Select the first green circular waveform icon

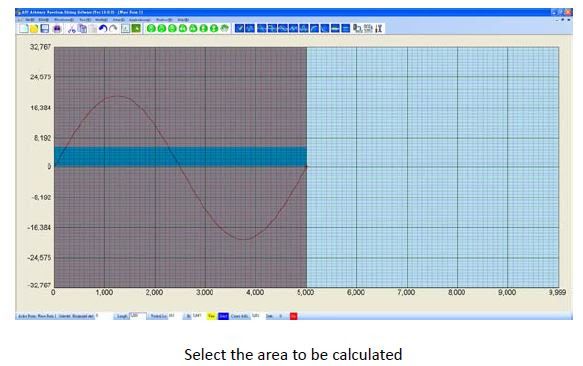[x=151, y=29]
